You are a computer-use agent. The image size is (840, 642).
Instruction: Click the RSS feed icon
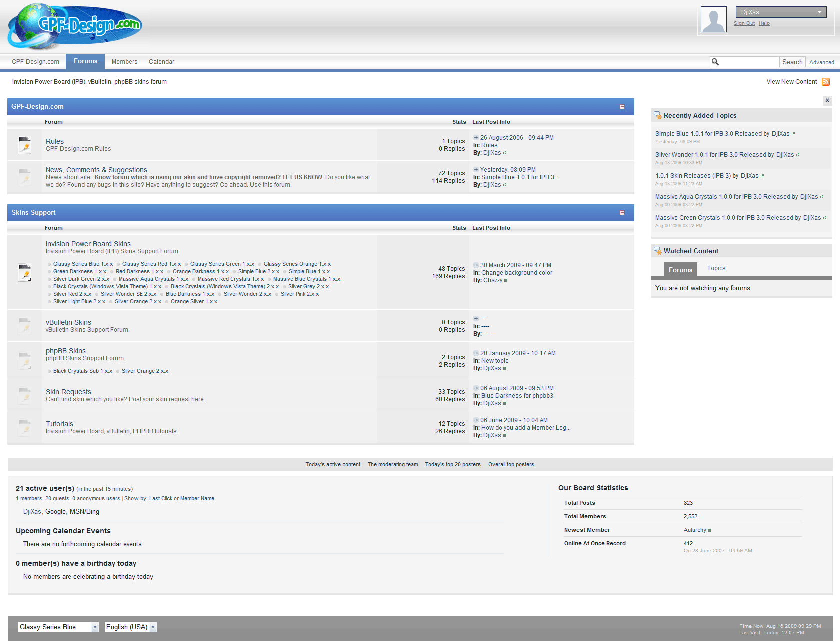[x=826, y=82]
